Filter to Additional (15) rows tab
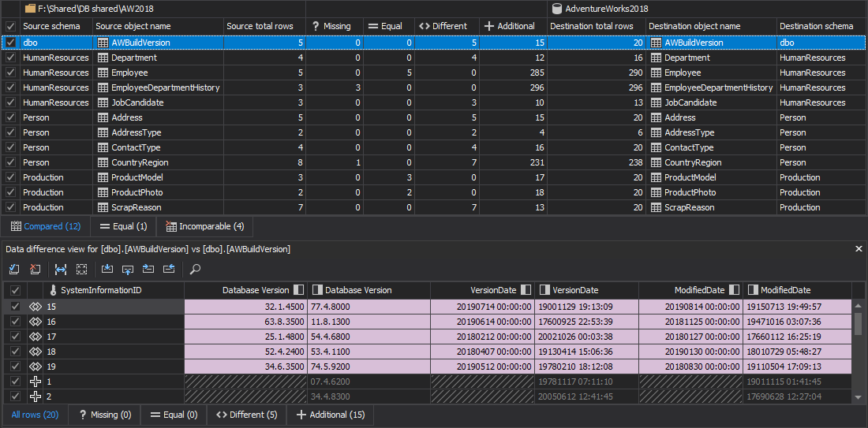The width and height of the screenshot is (868, 428). pyautogui.click(x=330, y=415)
